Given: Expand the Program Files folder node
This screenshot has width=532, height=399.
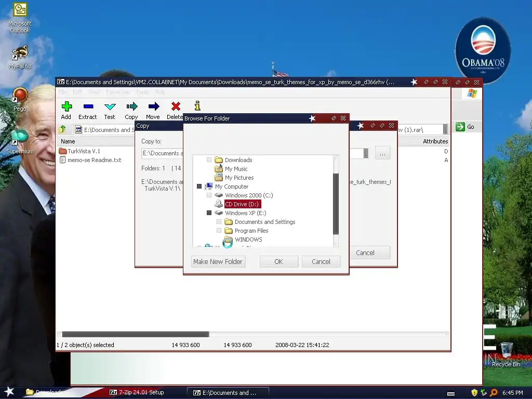Looking at the screenshot, I should [x=219, y=230].
